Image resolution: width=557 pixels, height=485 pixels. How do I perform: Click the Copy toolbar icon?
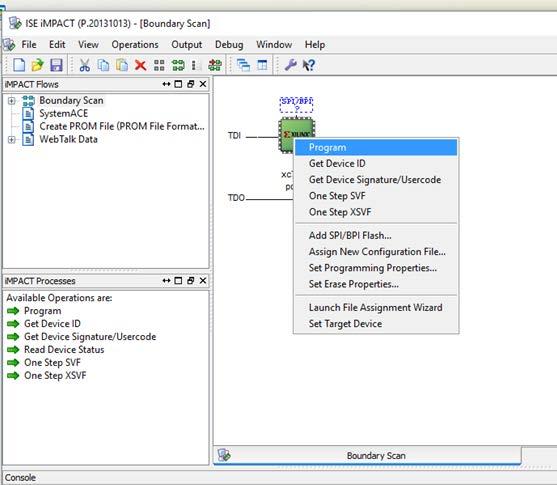click(103, 65)
